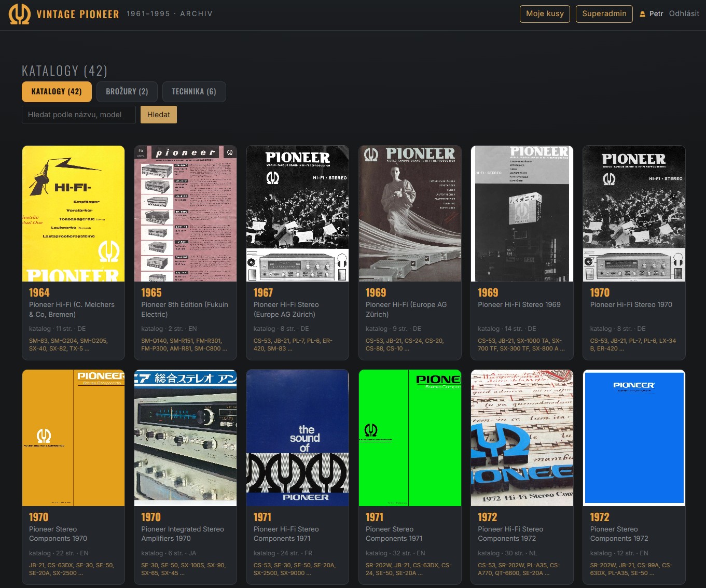Image resolution: width=706 pixels, height=588 pixels.
Task: Open the blue Stereo Components 1972 cover
Action: [634, 438]
